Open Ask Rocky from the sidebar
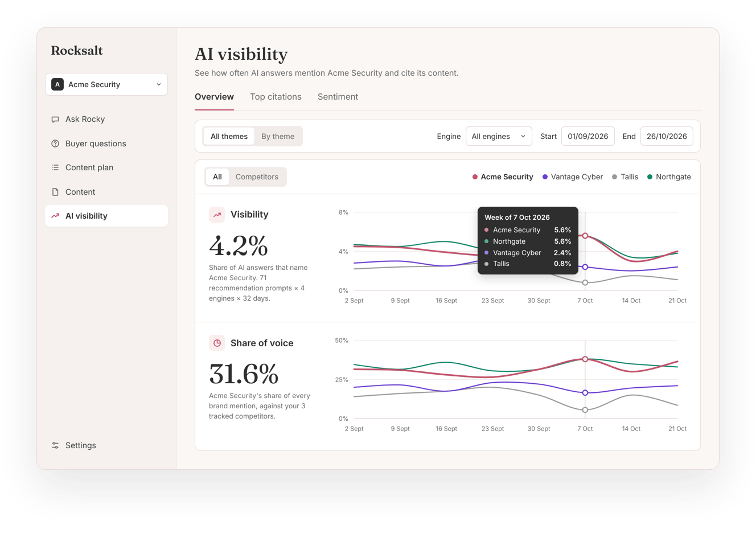Screen dimensions: 756x533 (106, 120)
